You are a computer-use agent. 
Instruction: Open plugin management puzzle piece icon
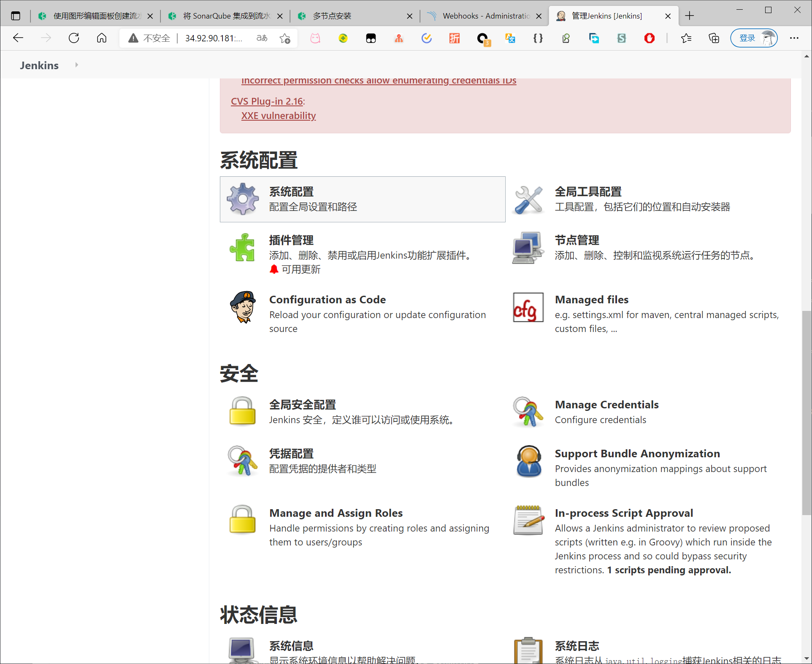[x=243, y=248]
